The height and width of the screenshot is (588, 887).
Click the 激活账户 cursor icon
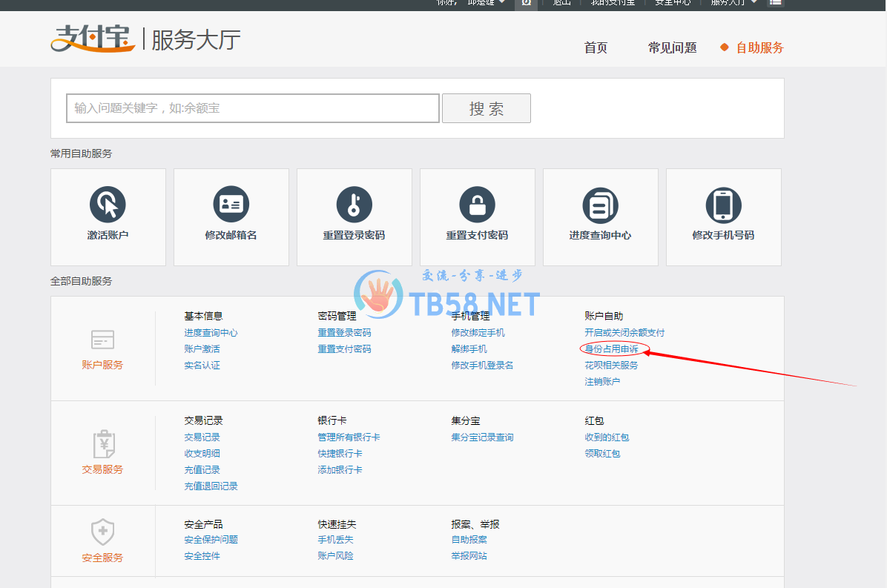point(108,204)
